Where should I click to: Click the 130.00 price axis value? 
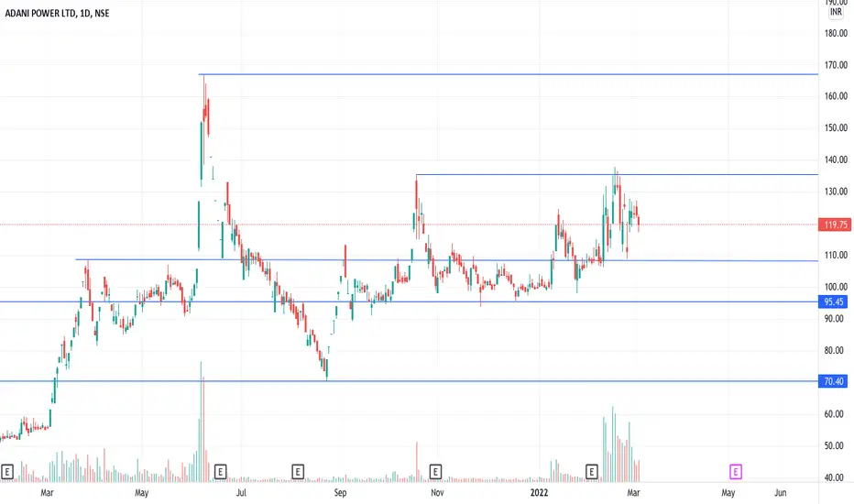point(836,192)
